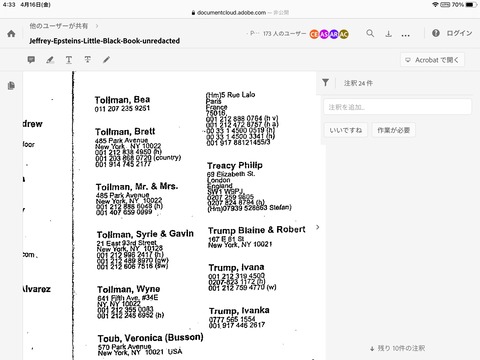This screenshot has width=480, height=360.
Task: Download the document with the download icon
Action: (x=388, y=34)
